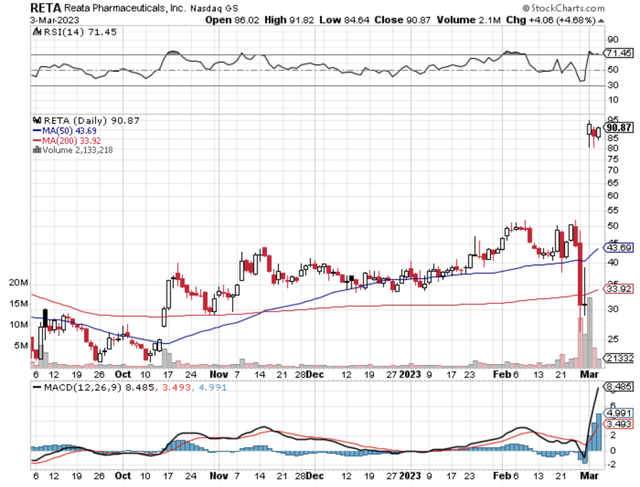Screen dimensions: 640x487
Task: Click the High 91.82 value
Action: coord(289,20)
